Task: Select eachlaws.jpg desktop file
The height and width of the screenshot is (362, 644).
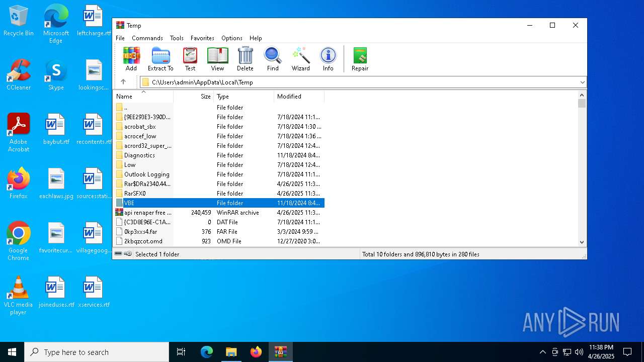Action: tap(56, 184)
